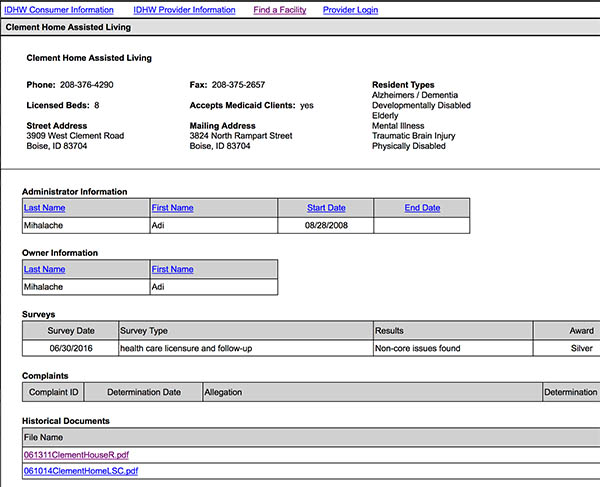Click Developmentally Disabled resident type
Screen dimensions: 600x487
pos(421,105)
